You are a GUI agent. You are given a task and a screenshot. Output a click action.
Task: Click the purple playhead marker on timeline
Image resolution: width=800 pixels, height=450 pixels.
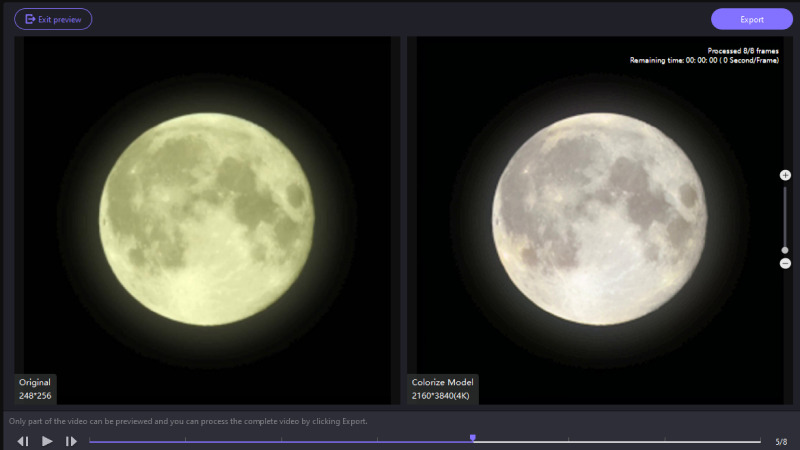[473, 438]
